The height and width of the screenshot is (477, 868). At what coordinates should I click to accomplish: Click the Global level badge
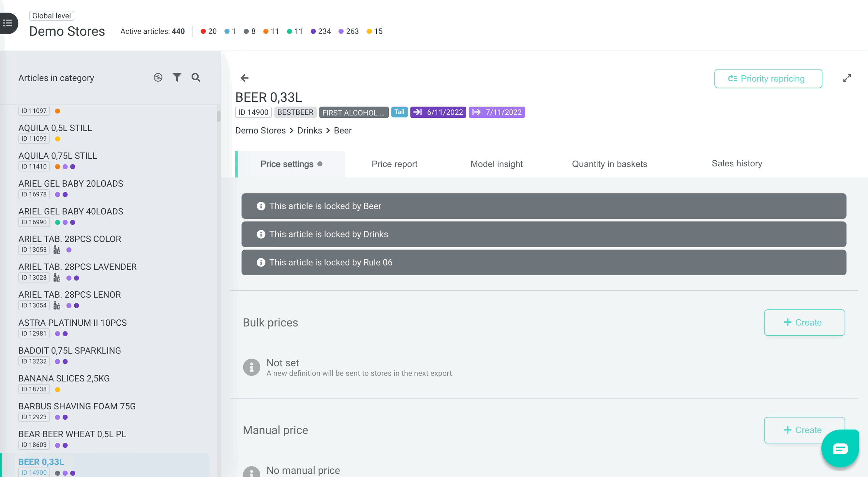52,16
